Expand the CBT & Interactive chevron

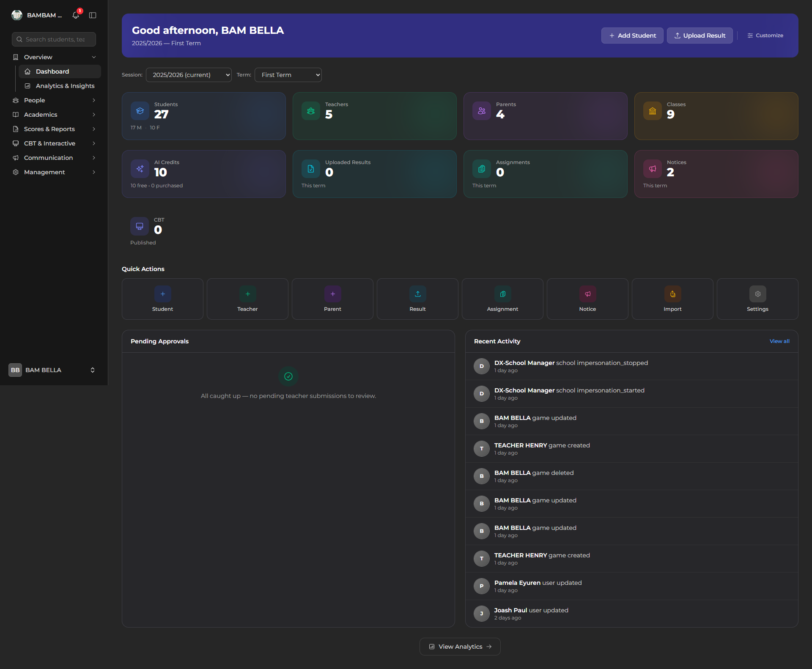click(x=94, y=143)
